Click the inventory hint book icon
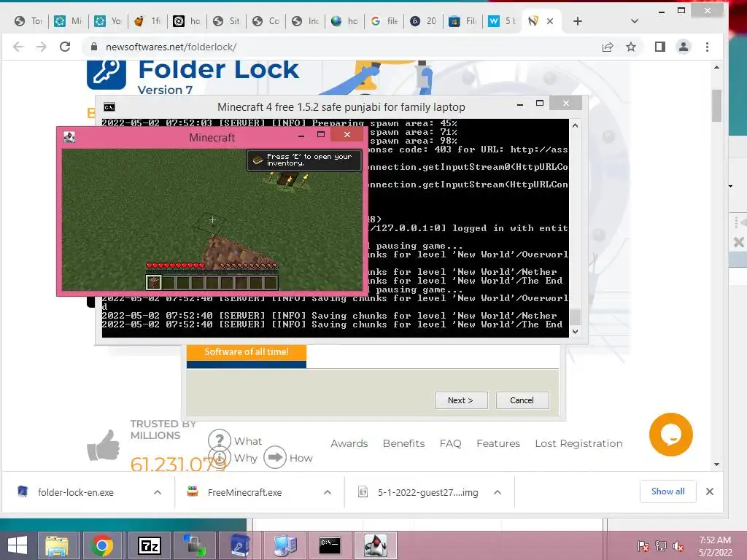The height and width of the screenshot is (560, 747). pos(258,160)
